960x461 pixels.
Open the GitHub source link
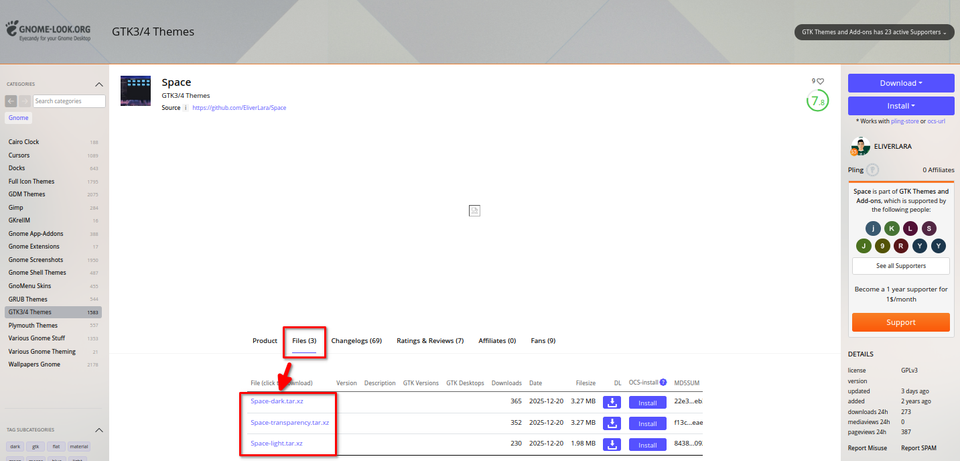point(239,108)
